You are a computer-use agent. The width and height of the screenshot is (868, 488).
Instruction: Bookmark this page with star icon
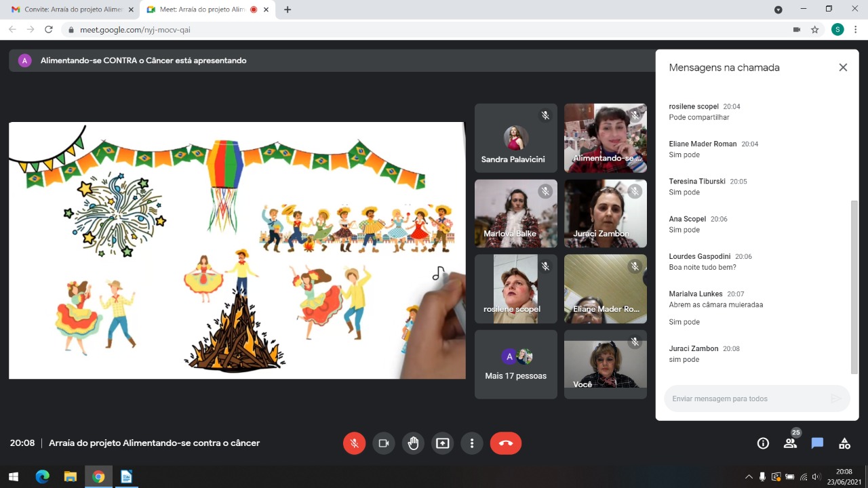click(815, 30)
